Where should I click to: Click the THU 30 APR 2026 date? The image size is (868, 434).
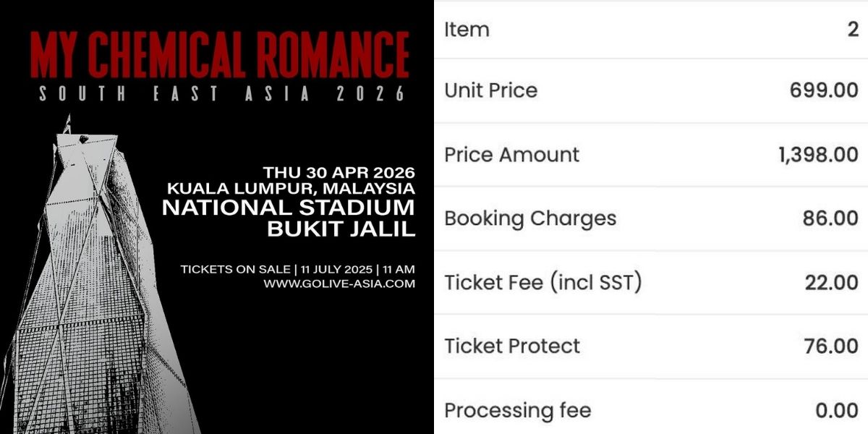pyautogui.click(x=339, y=172)
